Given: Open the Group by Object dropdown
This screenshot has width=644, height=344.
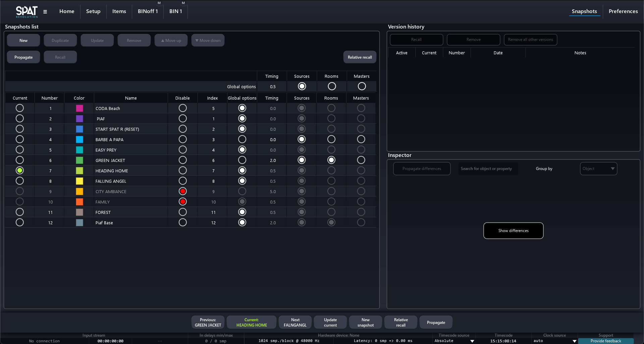Looking at the screenshot, I should click(x=598, y=169).
